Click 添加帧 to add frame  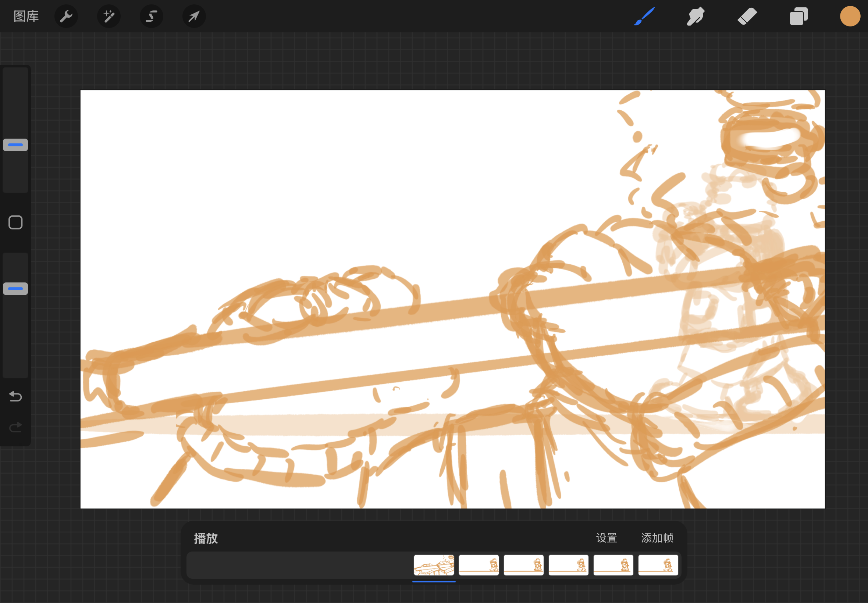click(x=657, y=538)
